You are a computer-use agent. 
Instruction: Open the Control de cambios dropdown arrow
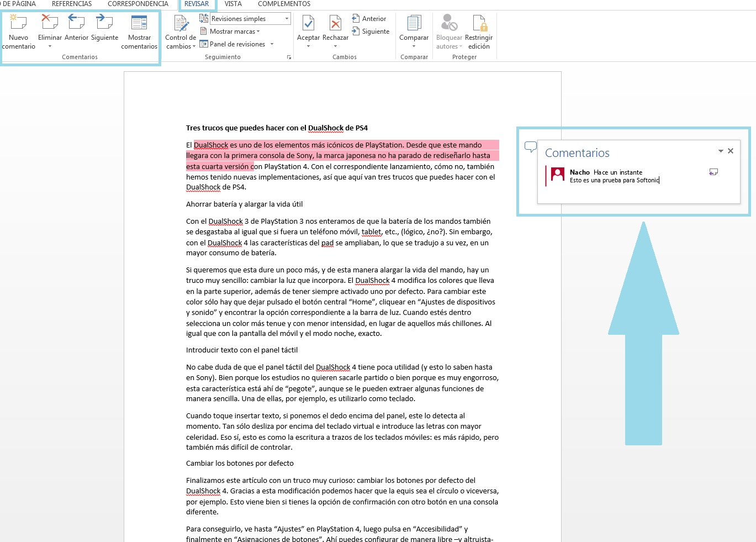[x=194, y=47]
